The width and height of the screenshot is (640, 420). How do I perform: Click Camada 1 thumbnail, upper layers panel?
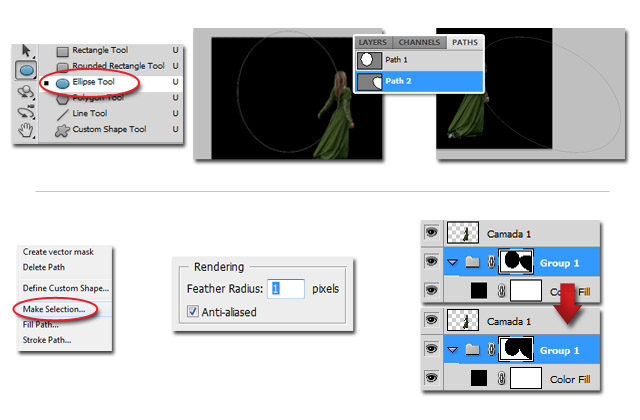(x=463, y=233)
